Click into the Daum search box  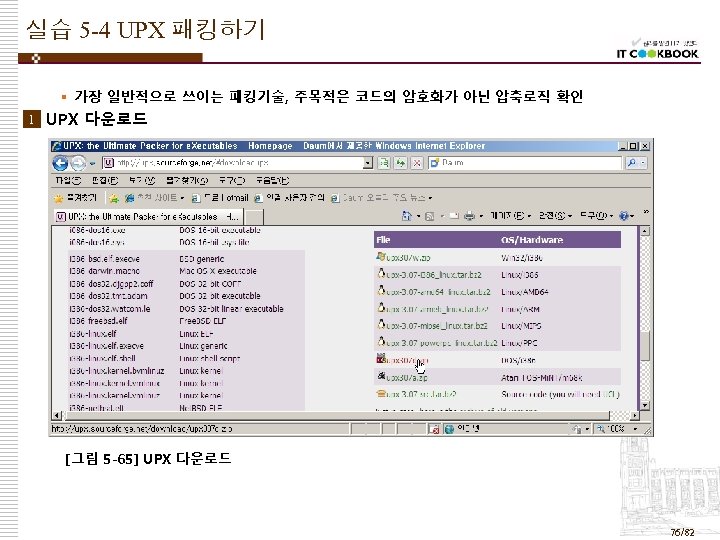coord(525,163)
